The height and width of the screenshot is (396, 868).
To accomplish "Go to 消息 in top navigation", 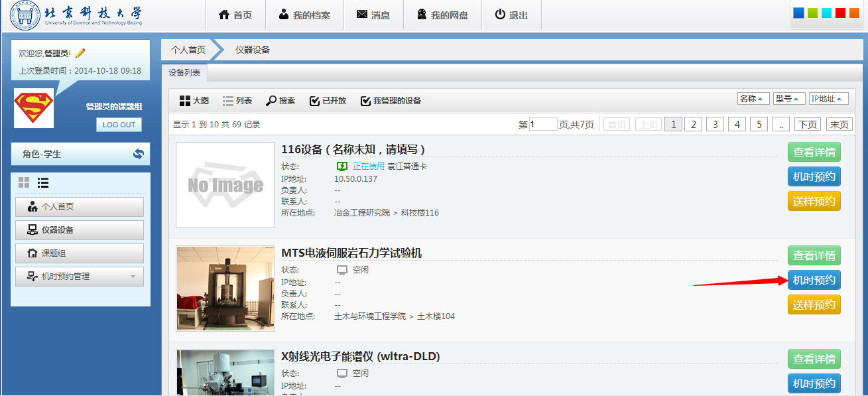I will [x=373, y=15].
